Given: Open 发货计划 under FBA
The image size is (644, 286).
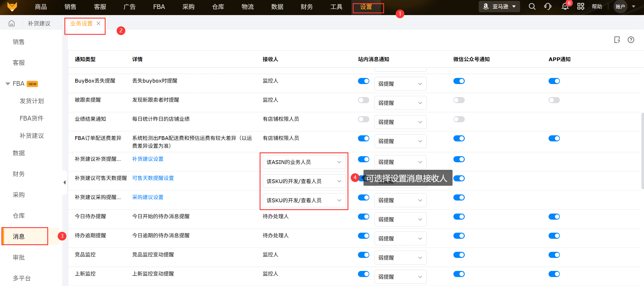Looking at the screenshot, I should tap(32, 101).
